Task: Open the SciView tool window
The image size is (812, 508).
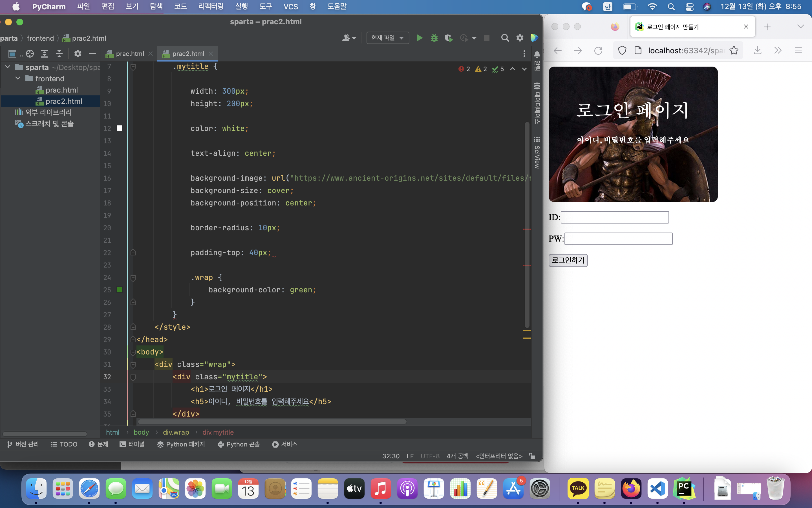Action: [x=537, y=153]
